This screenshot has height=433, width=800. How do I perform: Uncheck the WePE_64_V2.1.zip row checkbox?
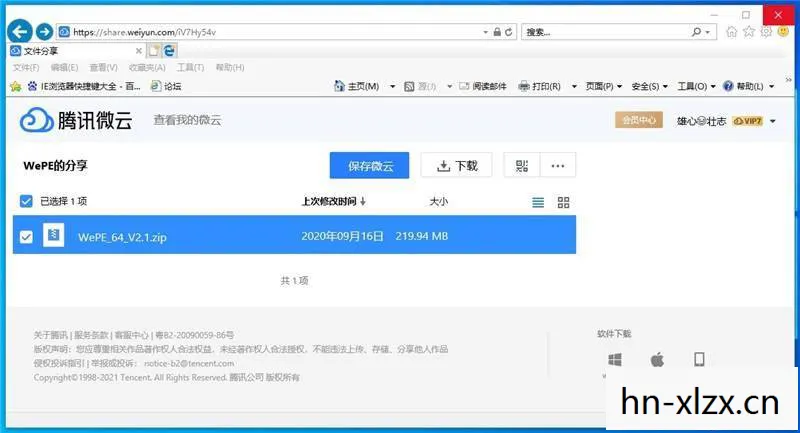pos(26,237)
